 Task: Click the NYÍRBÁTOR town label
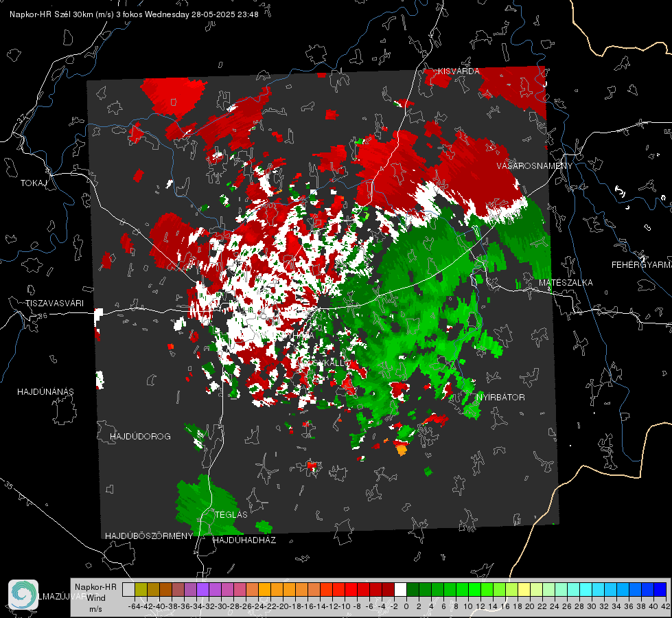500,397
